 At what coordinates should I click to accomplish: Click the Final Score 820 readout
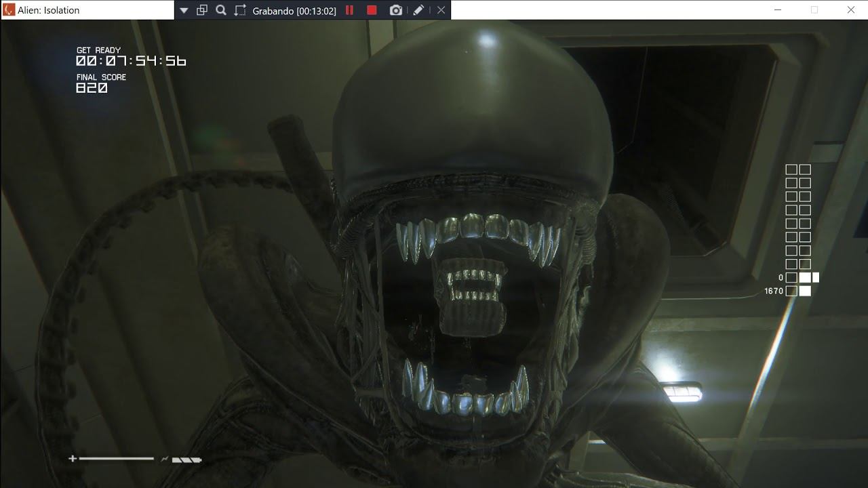pos(92,88)
